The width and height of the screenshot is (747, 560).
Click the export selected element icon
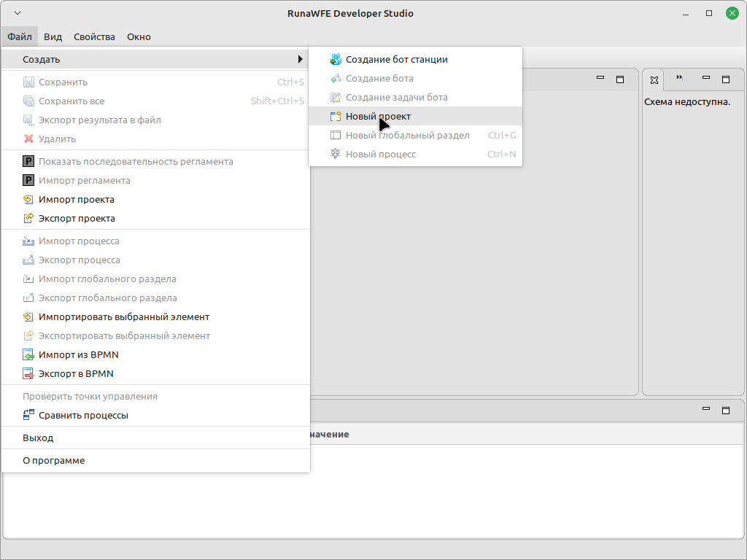[x=28, y=335]
